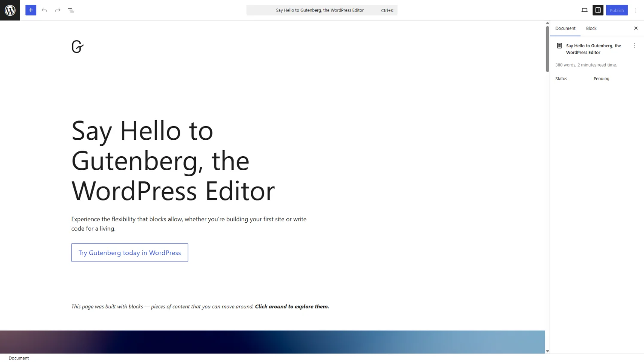Switch to the Block tab
644x362 pixels.
(x=591, y=28)
